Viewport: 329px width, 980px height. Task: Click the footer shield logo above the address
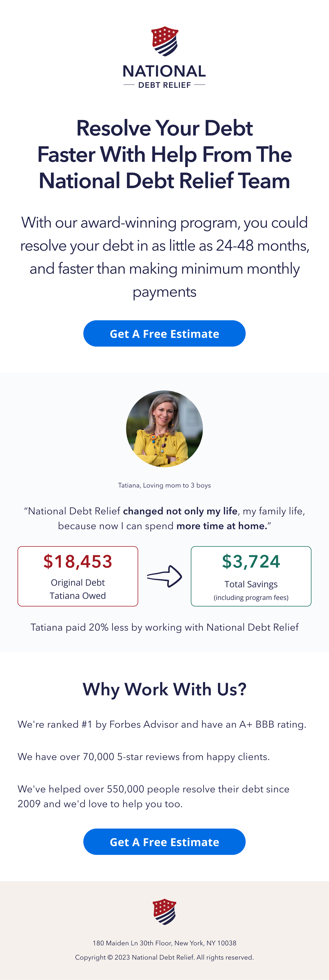164,911
